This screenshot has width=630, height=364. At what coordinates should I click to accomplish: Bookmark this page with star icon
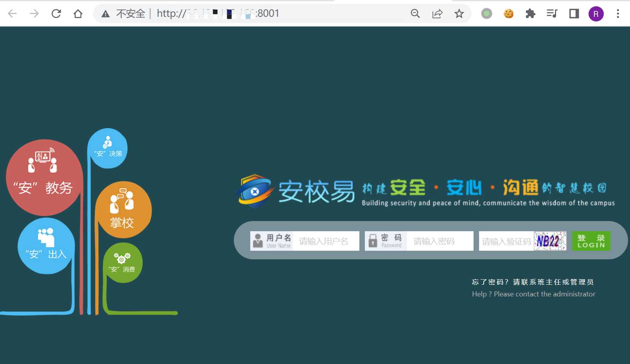459,14
